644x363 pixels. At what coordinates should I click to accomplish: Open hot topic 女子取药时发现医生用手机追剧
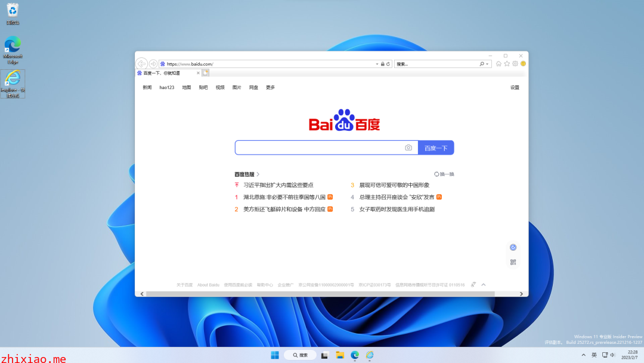(397, 209)
